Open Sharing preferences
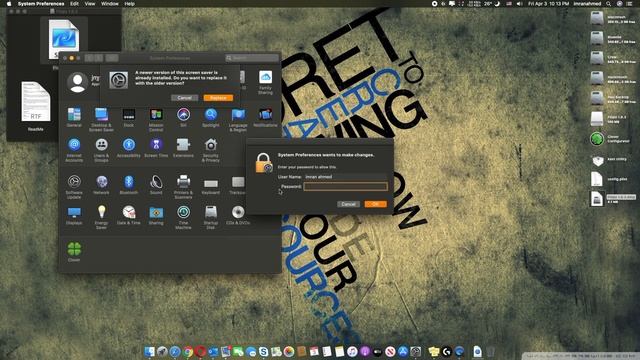Screen dimensions: 640x360 click(156, 215)
